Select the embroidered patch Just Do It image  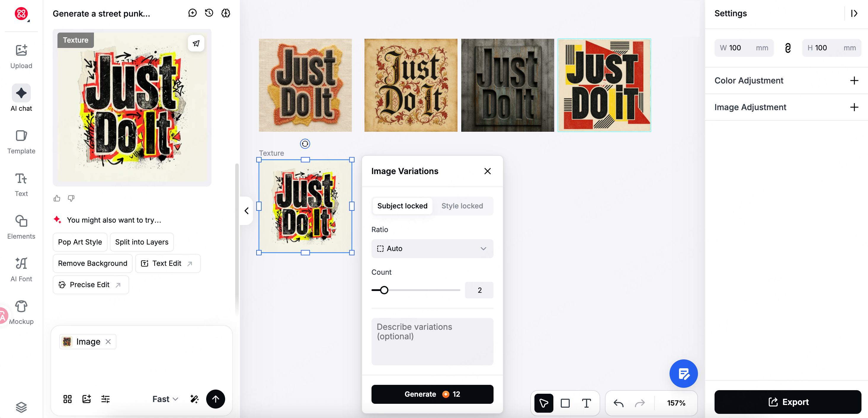305,85
